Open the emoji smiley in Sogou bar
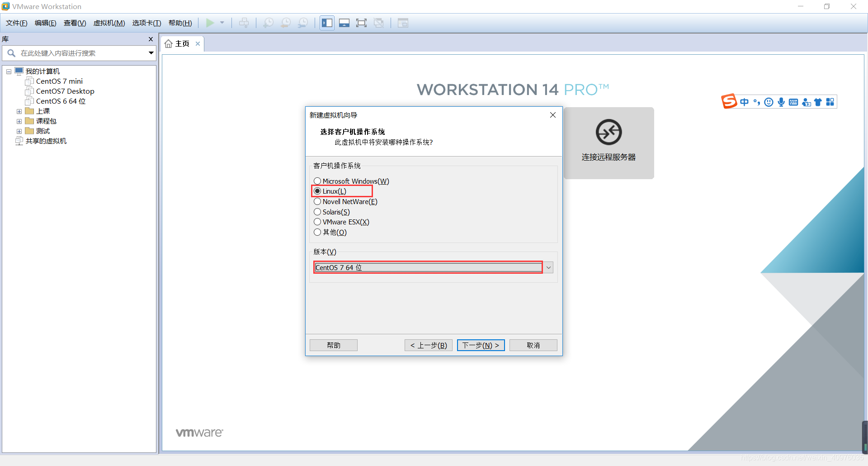 pyautogui.click(x=769, y=102)
